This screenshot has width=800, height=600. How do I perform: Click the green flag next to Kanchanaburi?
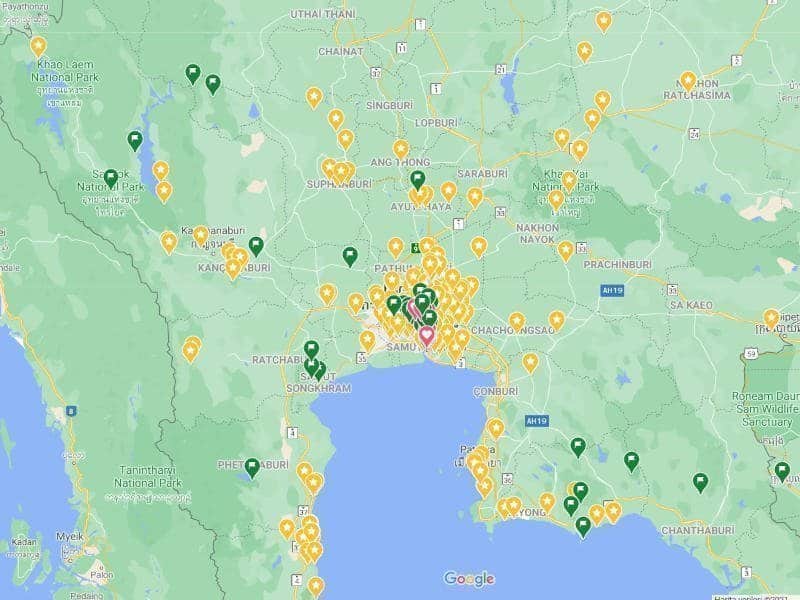click(x=256, y=246)
